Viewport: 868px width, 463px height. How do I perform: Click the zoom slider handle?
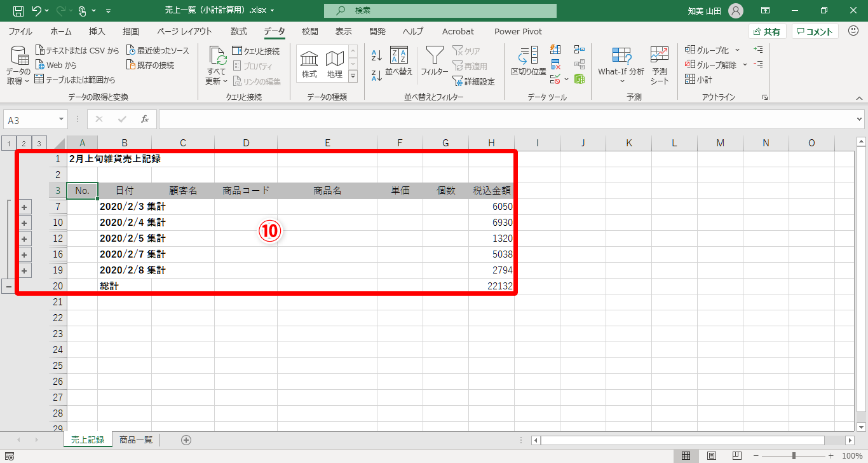pyautogui.click(x=794, y=456)
